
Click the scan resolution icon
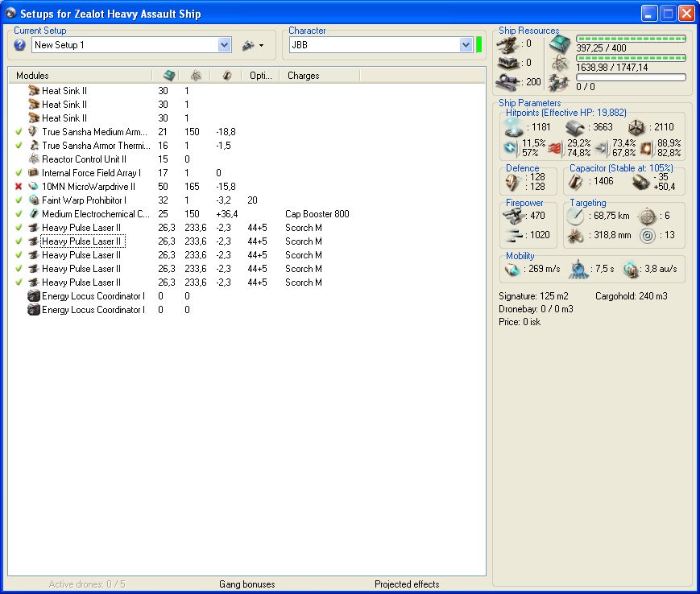coord(575,235)
